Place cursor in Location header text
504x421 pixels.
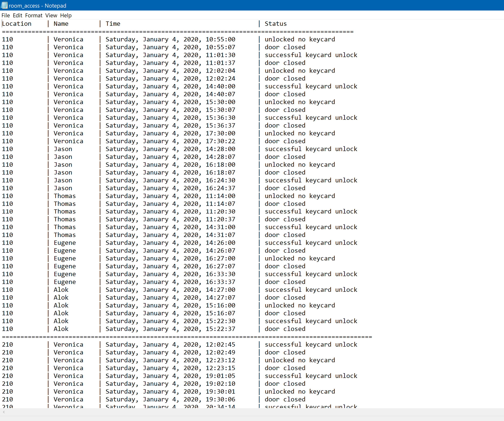17,24
